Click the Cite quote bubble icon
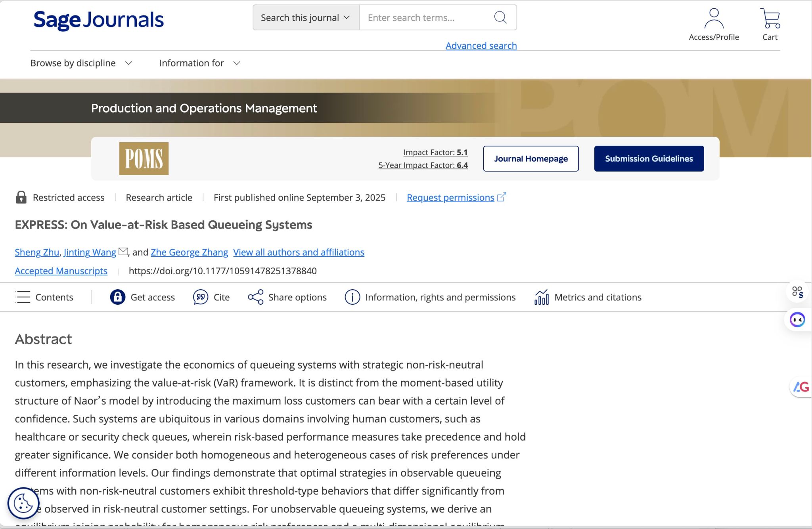The height and width of the screenshot is (529, 812). click(x=201, y=297)
